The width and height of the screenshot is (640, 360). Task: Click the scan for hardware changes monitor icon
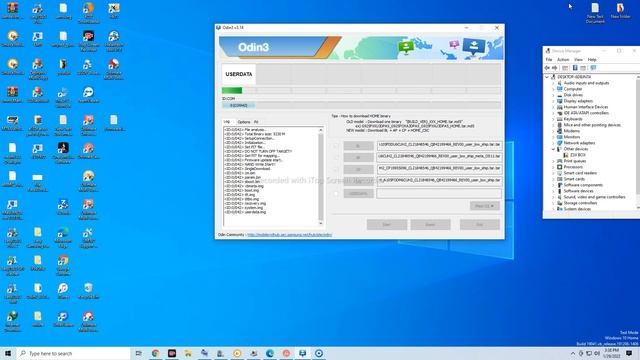click(593, 68)
